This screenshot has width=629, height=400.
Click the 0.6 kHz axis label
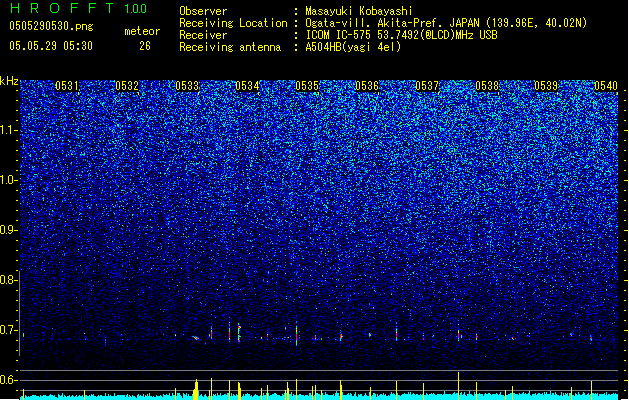9,380
